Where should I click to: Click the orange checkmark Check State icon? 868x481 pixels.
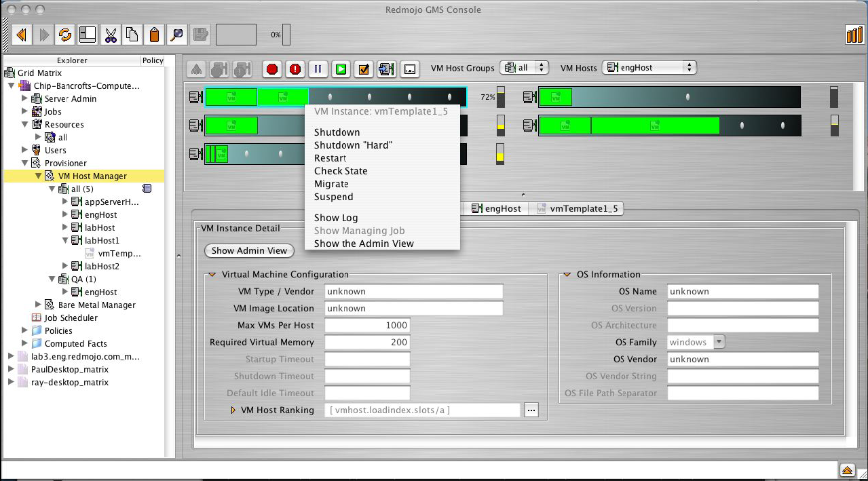(364, 69)
